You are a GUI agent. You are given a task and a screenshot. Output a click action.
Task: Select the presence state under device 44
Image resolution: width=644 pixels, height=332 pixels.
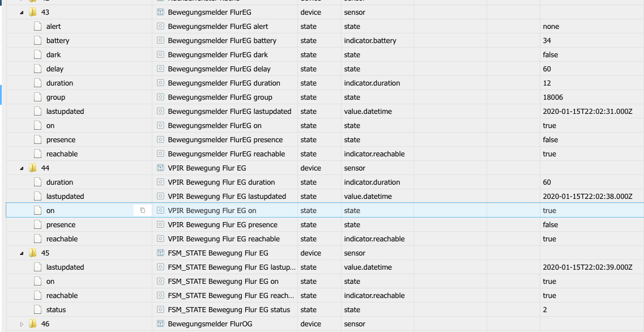click(61, 225)
